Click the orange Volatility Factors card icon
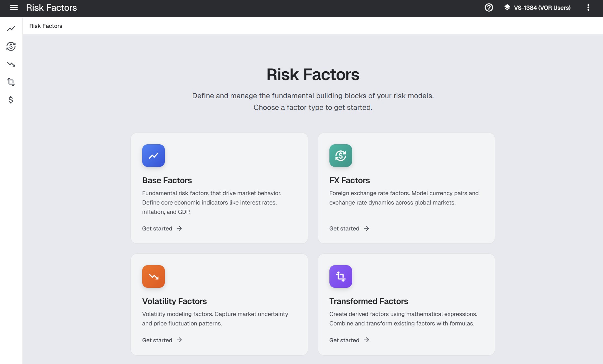Screen dimensions: 603x364 pos(154,276)
